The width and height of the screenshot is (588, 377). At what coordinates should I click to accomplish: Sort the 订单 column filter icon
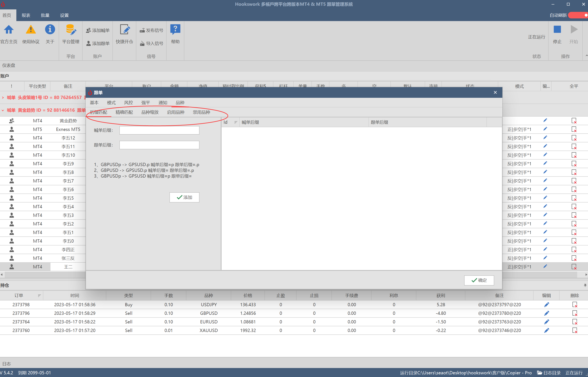point(39,295)
